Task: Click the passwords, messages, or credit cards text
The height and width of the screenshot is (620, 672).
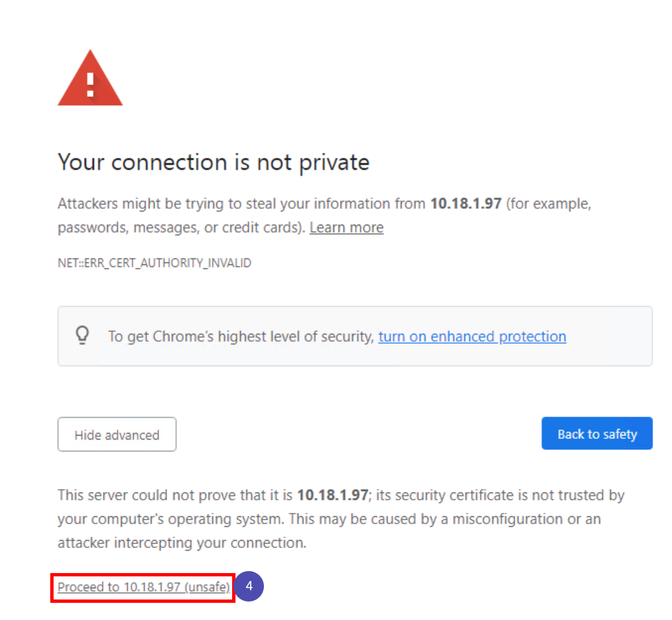Action: point(181,227)
